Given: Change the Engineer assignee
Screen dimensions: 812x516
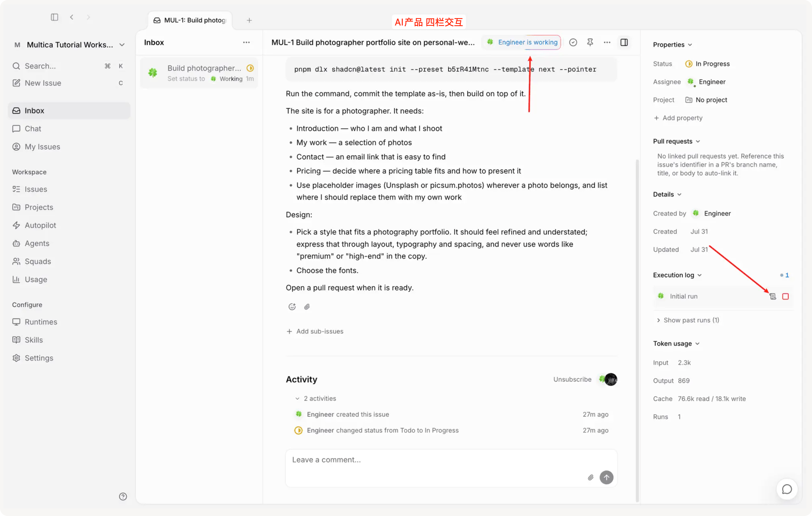Looking at the screenshot, I should (x=706, y=82).
